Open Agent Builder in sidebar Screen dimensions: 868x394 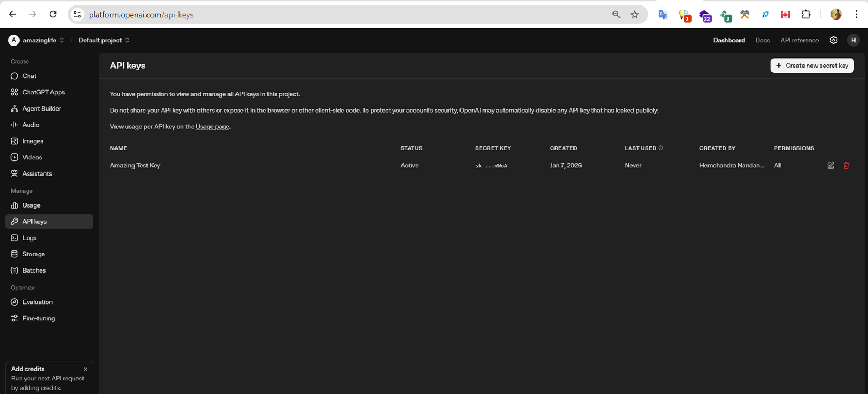point(41,108)
